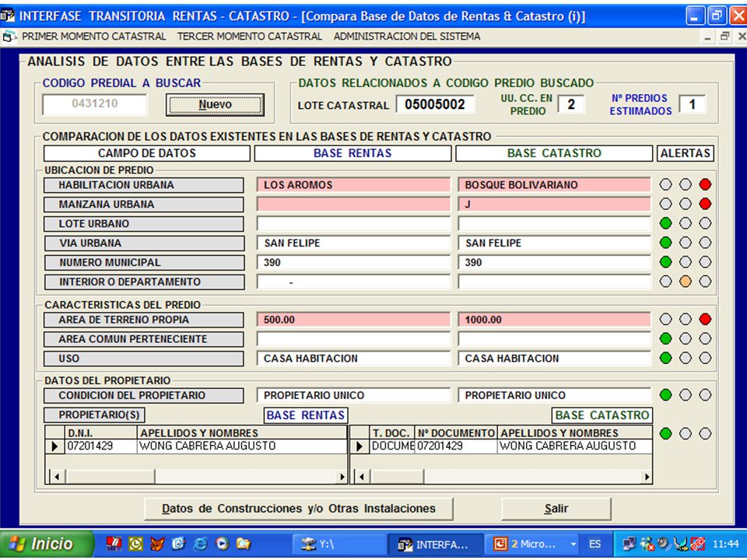Click the tray icon with red X badge

(x=647, y=544)
